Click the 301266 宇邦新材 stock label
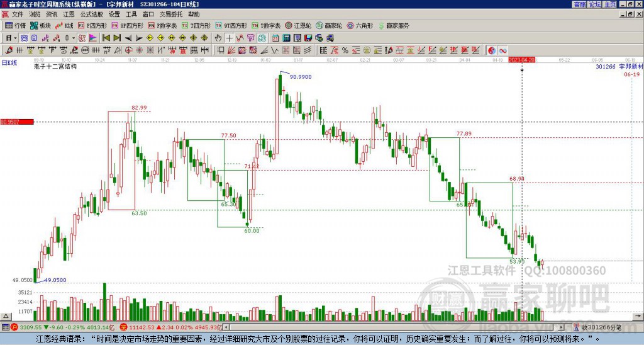The height and width of the screenshot is (345, 644). pyautogui.click(x=619, y=66)
